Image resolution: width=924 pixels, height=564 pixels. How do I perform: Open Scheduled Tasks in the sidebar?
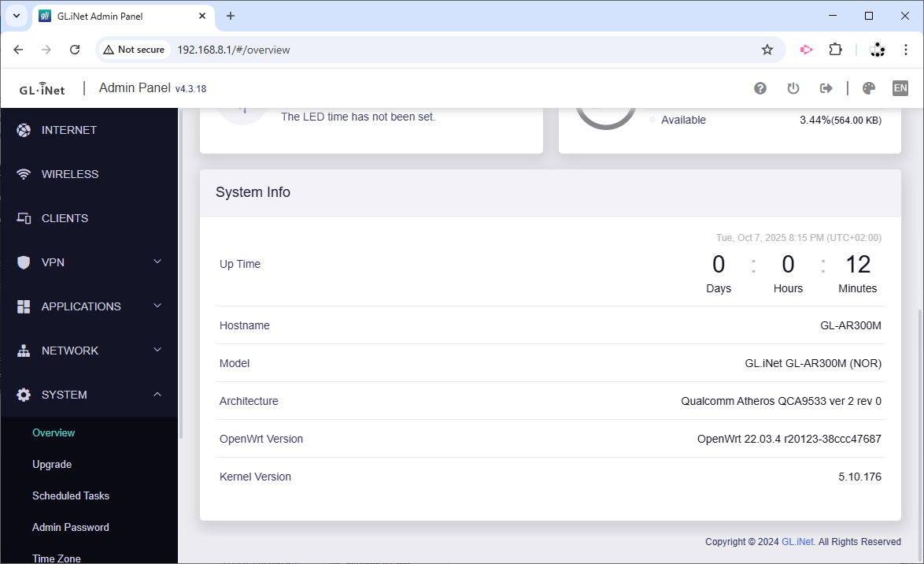pyautogui.click(x=71, y=496)
